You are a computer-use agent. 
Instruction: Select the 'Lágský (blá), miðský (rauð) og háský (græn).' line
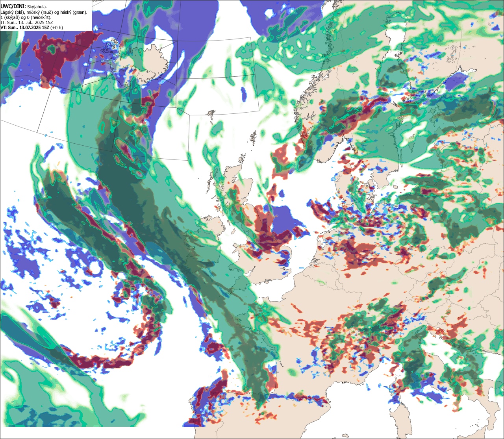(44, 12)
